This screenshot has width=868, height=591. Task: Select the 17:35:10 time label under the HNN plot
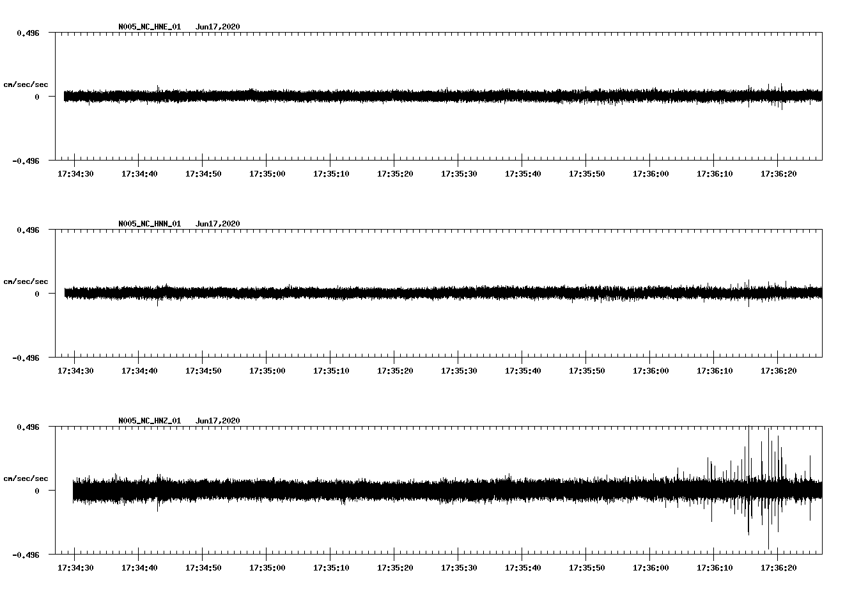coord(331,370)
